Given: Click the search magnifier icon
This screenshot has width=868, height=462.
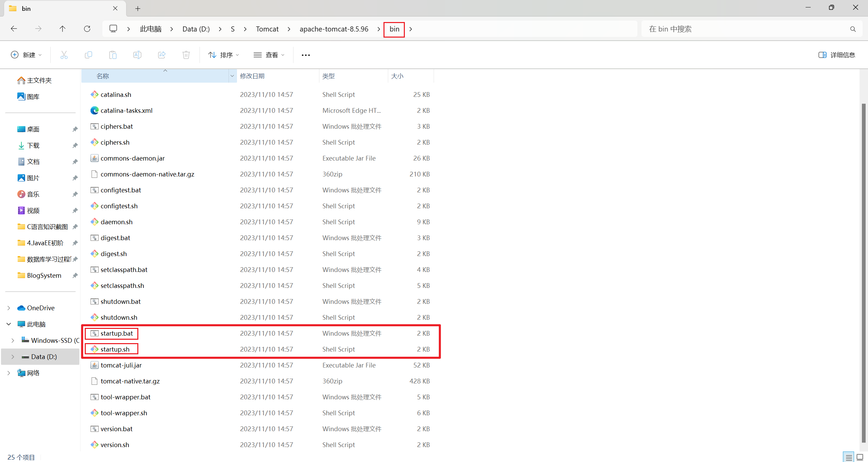Looking at the screenshot, I should tap(853, 29).
